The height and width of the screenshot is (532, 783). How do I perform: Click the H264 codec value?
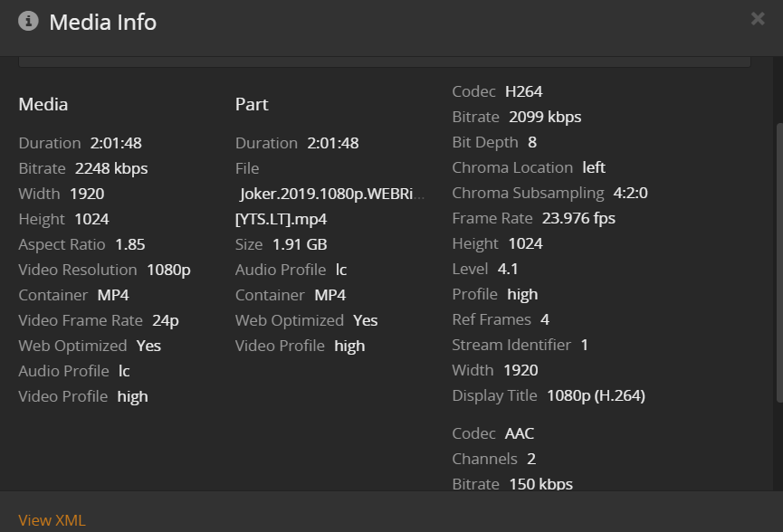[x=524, y=91]
